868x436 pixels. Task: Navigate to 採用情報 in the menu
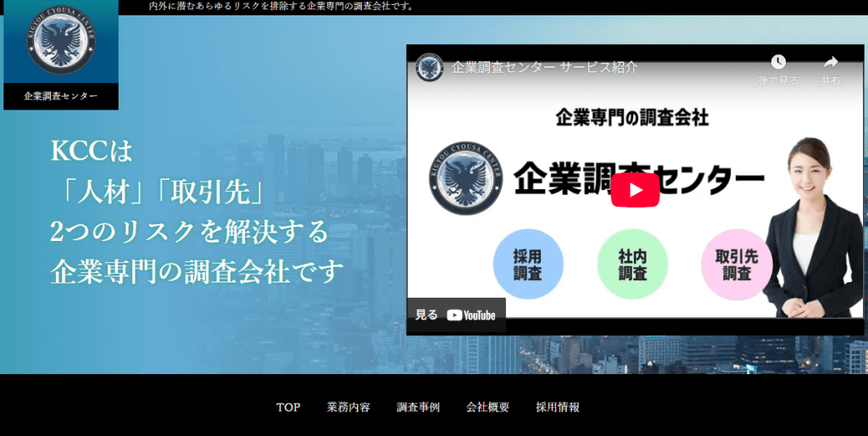coord(558,407)
